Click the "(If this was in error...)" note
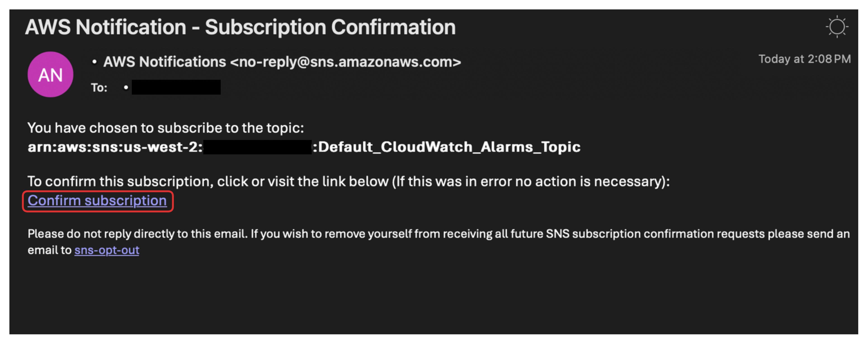The width and height of the screenshot is (868, 344). point(531,181)
